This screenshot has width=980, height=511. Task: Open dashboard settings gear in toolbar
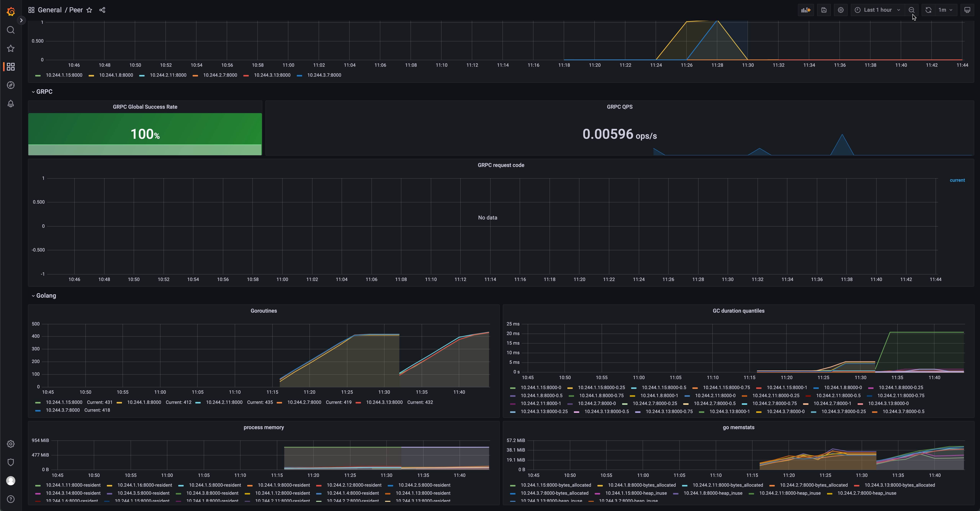pos(841,10)
